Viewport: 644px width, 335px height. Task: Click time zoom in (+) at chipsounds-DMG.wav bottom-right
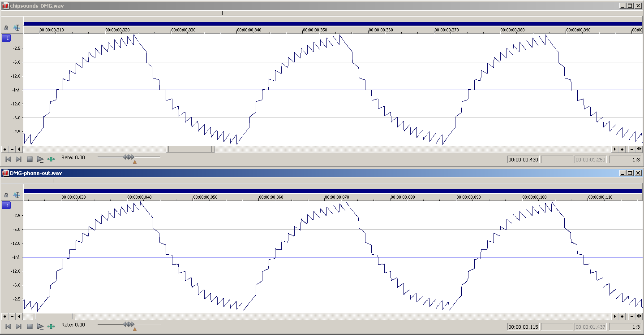(622, 149)
